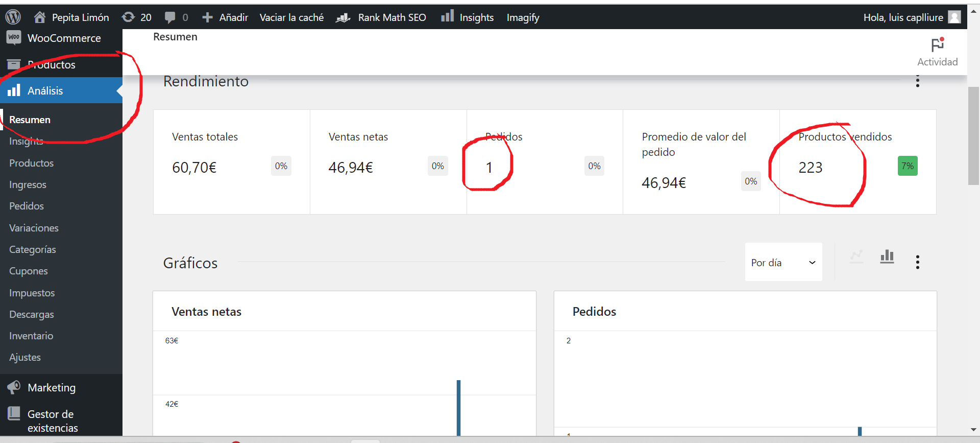This screenshot has width=980, height=443.
Task: Click the 7% change badge
Action: tap(908, 166)
